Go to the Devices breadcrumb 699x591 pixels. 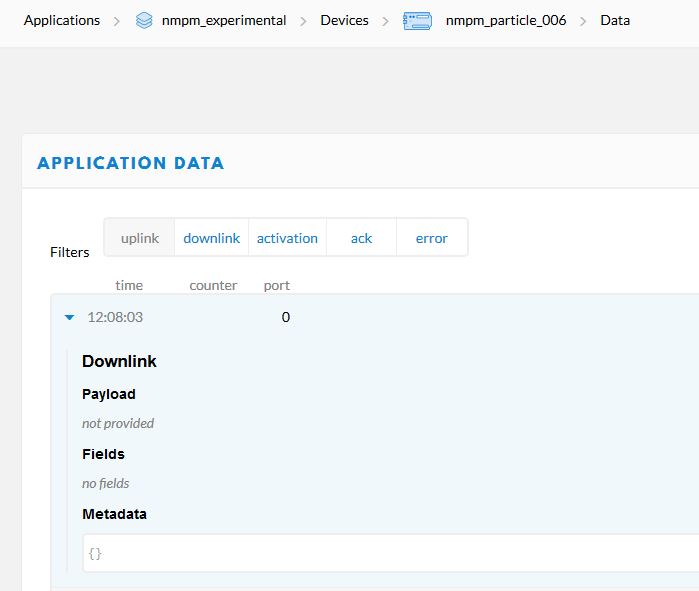point(344,21)
